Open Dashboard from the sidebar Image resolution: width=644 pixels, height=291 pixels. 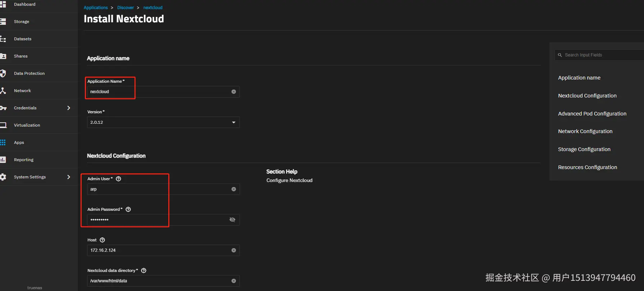point(25,4)
